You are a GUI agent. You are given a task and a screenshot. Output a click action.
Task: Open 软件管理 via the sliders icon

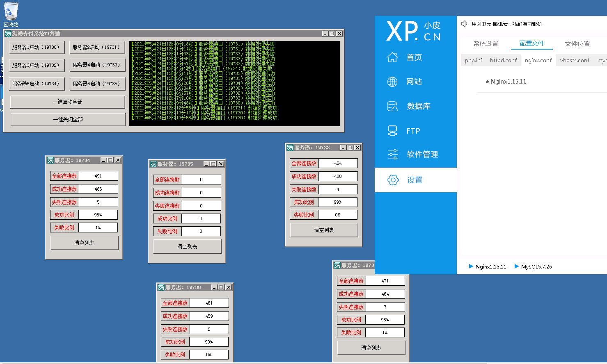pos(393,154)
